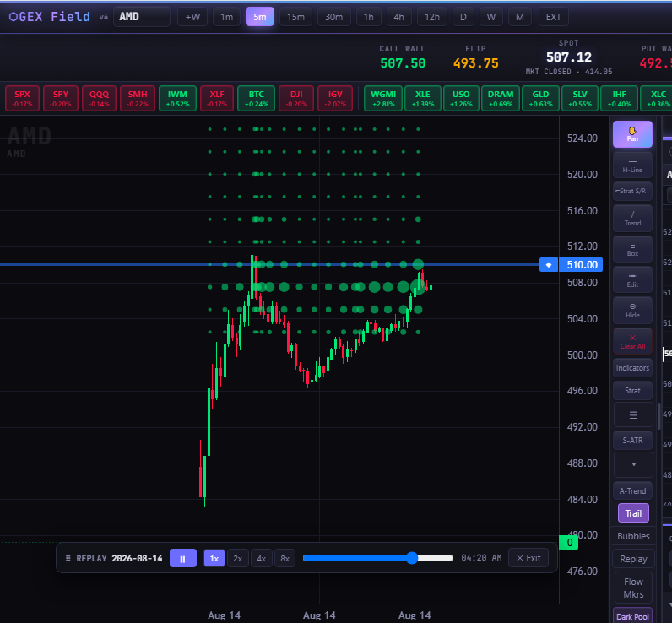Exit replay mode
Image resolution: width=672 pixels, height=623 pixels.
[x=528, y=558]
